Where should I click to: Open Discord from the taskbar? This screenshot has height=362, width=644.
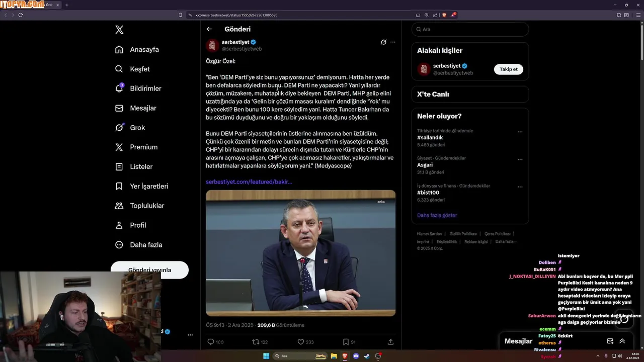pyautogui.click(x=356, y=356)
